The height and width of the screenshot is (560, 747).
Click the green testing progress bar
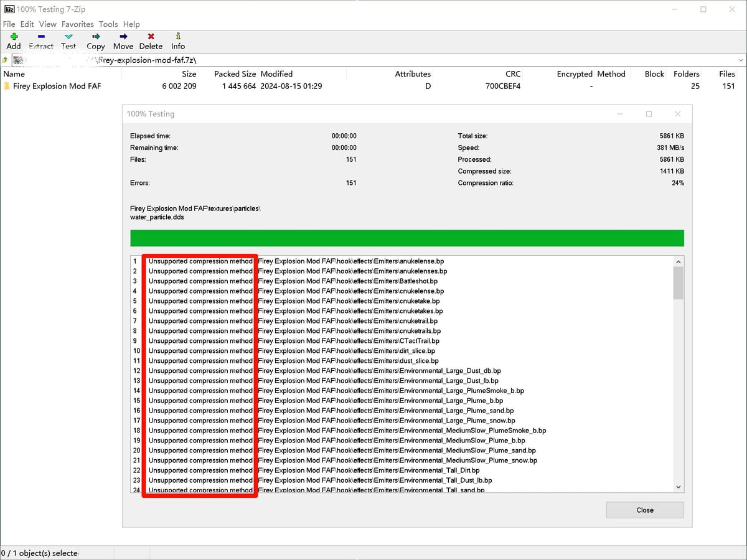click(x=407, y=238)
